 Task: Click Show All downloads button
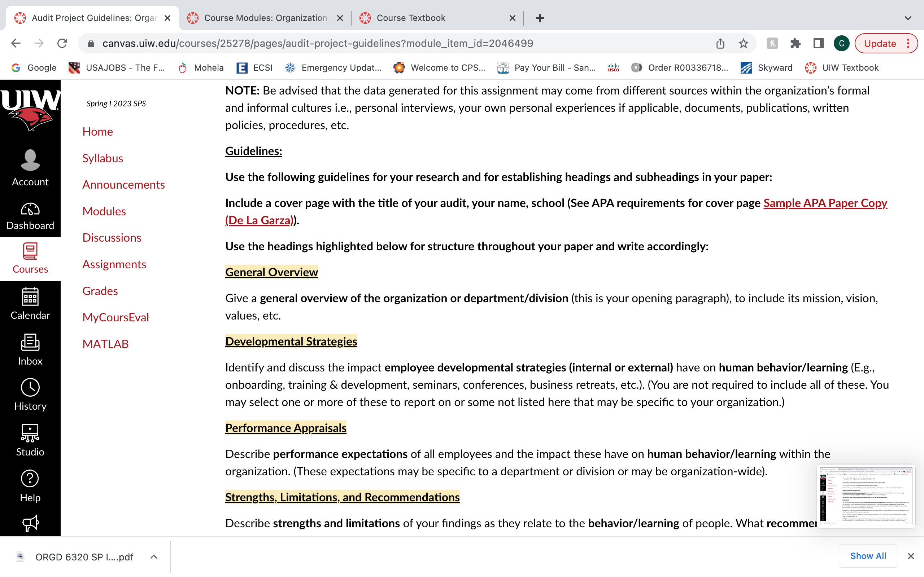(868, 556)
